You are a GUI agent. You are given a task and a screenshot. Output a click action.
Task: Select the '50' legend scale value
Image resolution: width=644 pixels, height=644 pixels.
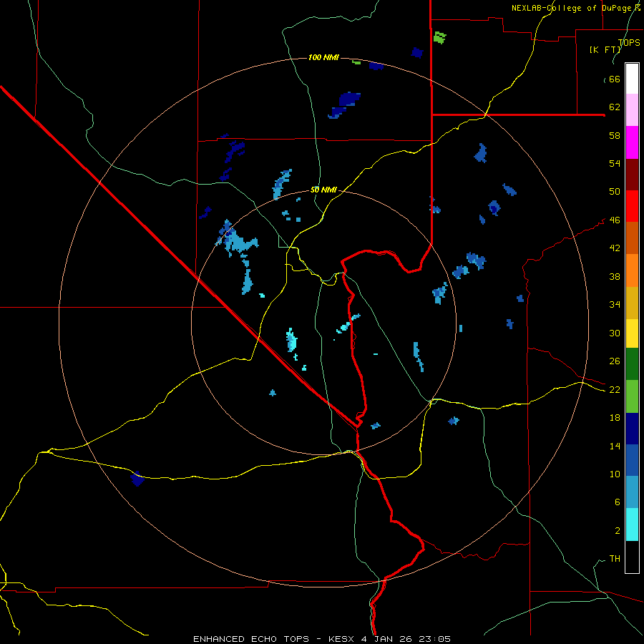coord(615,192)
